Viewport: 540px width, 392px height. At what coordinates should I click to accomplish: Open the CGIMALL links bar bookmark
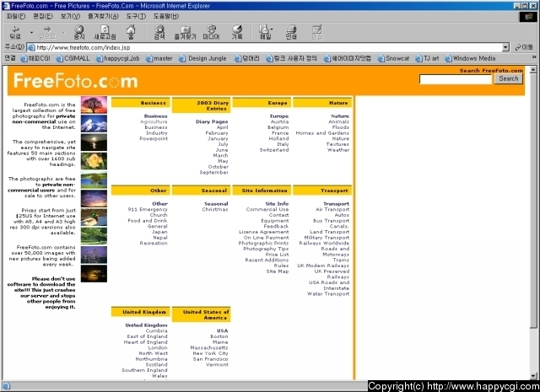pyautogui.click(x=73, y=58)
